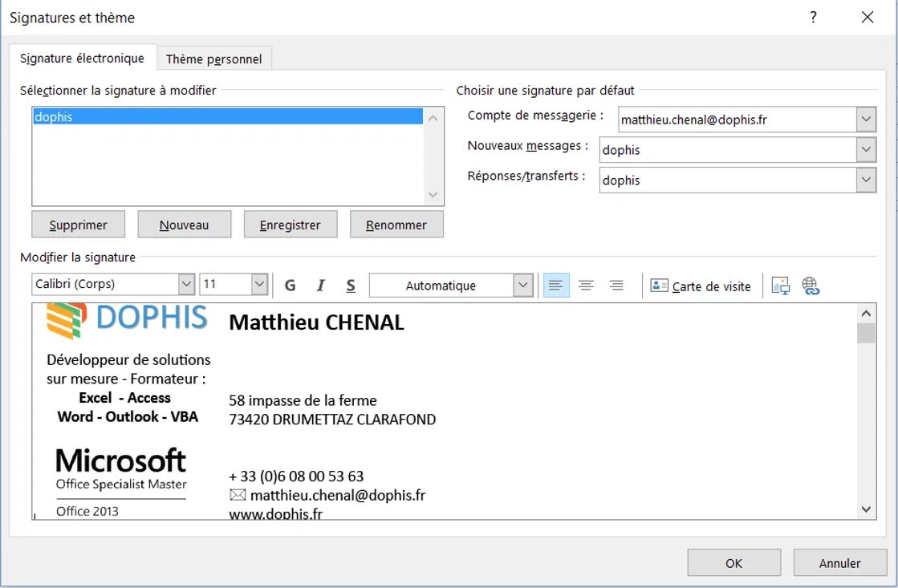Screen dimensions: 898x588
Task: Click the phone number + 33 (0)6 08 00 53 63
Action: [296, 476]
